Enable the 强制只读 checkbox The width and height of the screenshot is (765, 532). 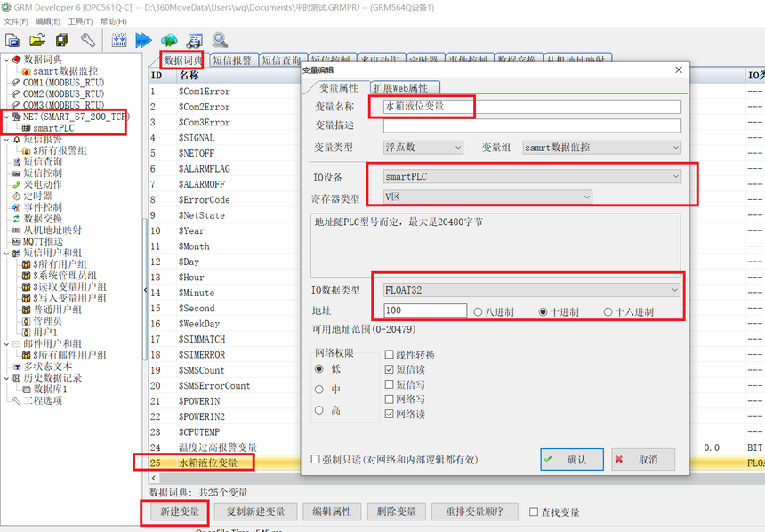coord(316,459)
